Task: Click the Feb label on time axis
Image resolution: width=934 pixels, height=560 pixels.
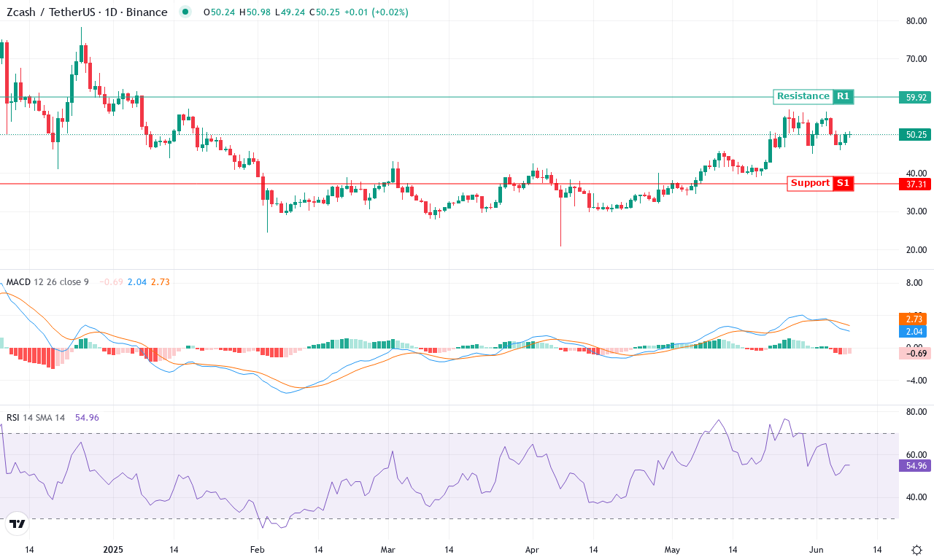Action: [257, 550]
